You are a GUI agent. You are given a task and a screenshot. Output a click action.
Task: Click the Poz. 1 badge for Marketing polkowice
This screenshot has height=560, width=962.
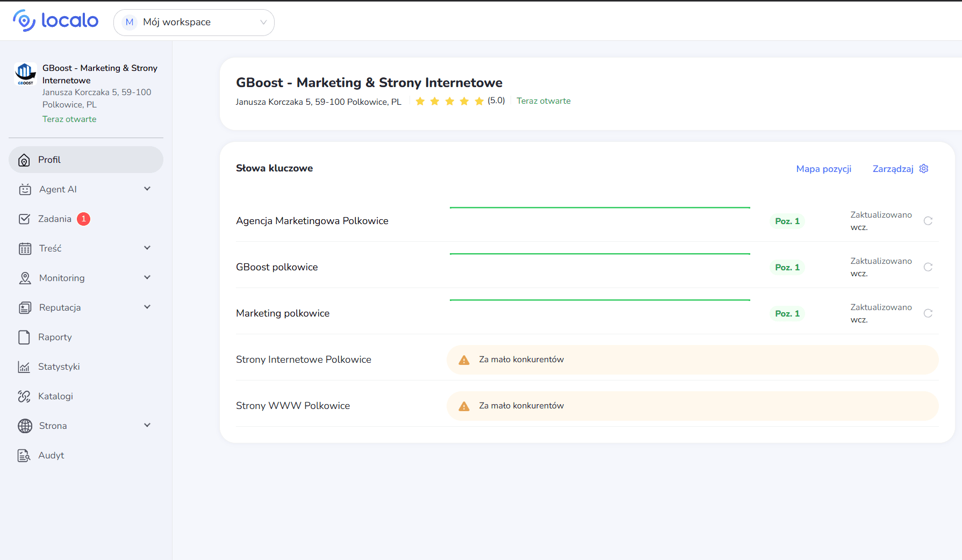pos(787,313)
